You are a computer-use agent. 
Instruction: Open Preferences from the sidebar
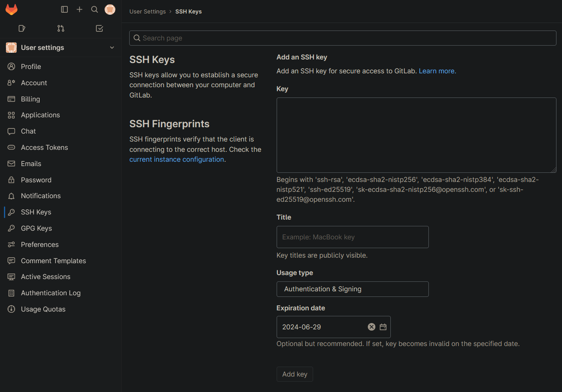pos(40,245)
